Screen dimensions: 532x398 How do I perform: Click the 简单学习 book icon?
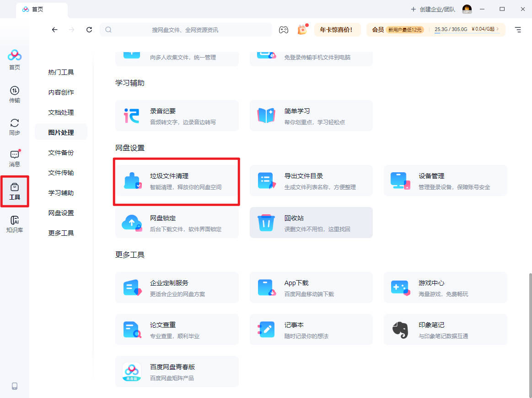(266, 116)
